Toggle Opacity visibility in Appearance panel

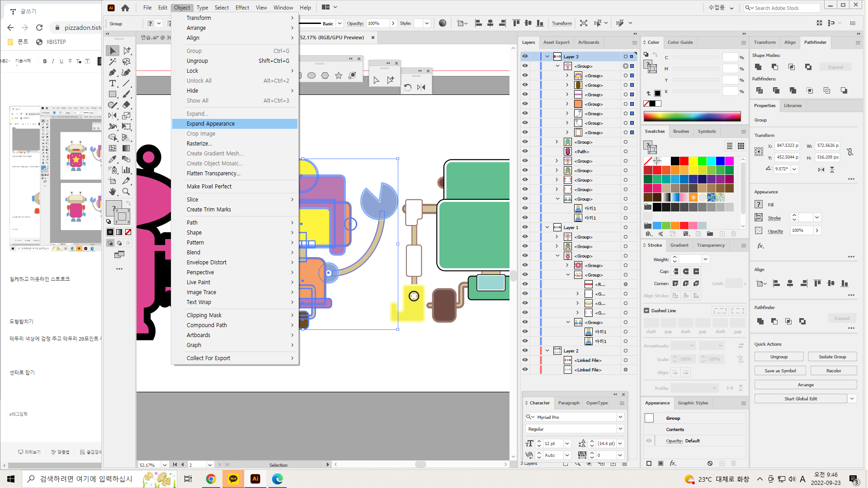(649, 441)
